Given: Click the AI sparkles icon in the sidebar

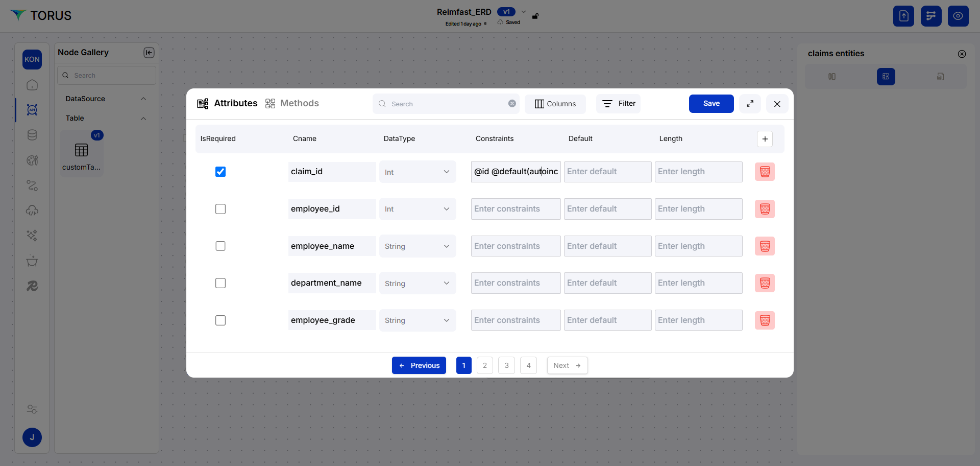Looking at the screenshot, I should pos(32,236).
